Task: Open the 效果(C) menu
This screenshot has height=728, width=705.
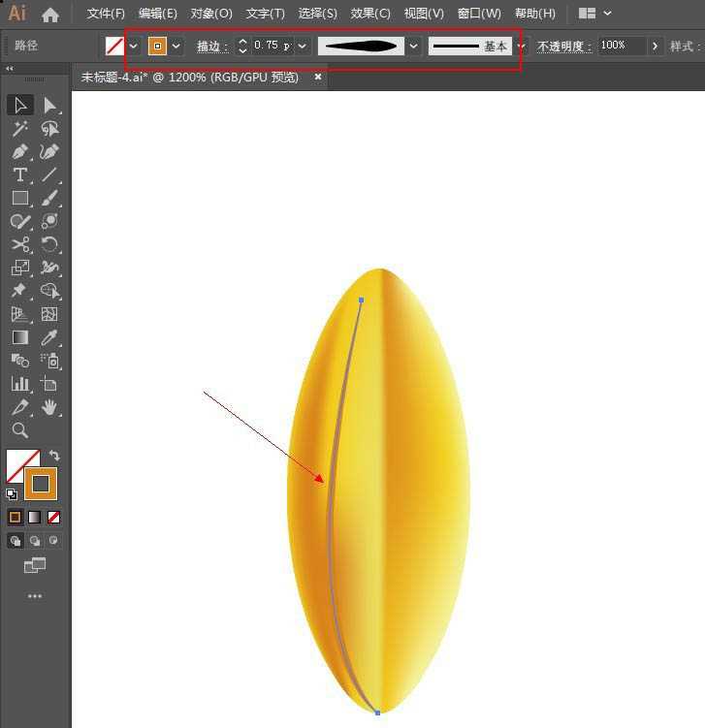Action: [x=369, y=14]
